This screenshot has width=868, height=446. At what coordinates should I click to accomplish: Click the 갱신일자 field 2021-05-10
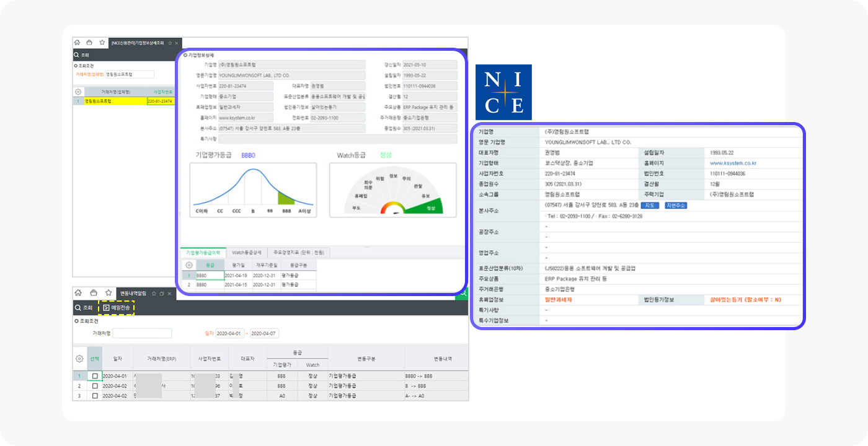(x=430, y=64)
